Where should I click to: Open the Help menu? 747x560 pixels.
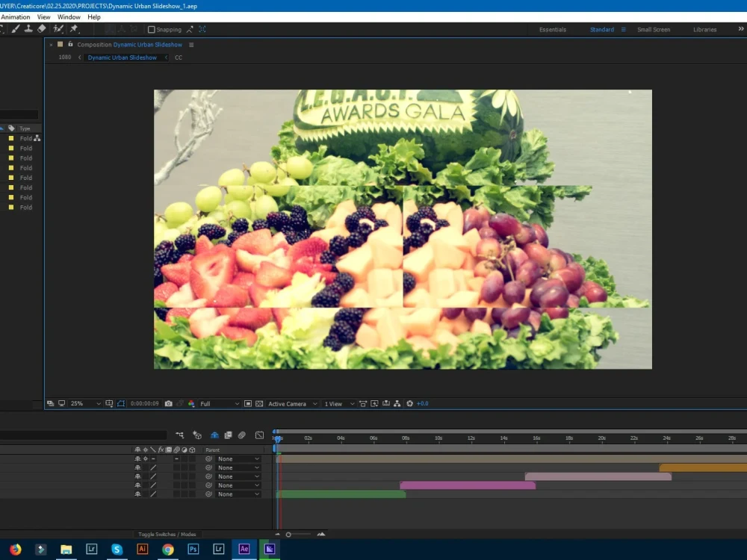point(94,16)
